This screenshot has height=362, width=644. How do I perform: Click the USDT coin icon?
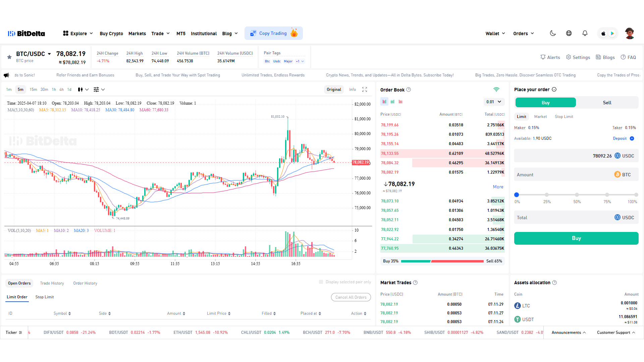click(518, 319)
